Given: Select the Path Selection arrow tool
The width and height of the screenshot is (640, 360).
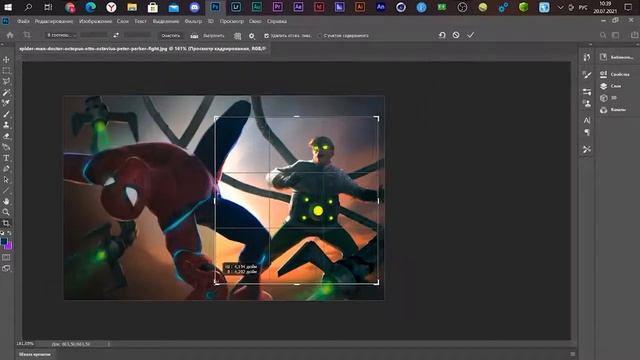Looking at the screenshot, I should tap(6, 180).
